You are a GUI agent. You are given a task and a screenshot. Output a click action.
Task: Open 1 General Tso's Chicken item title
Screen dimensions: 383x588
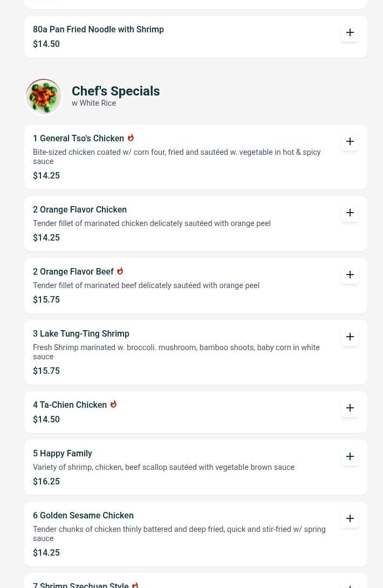[x=78, y=139]
